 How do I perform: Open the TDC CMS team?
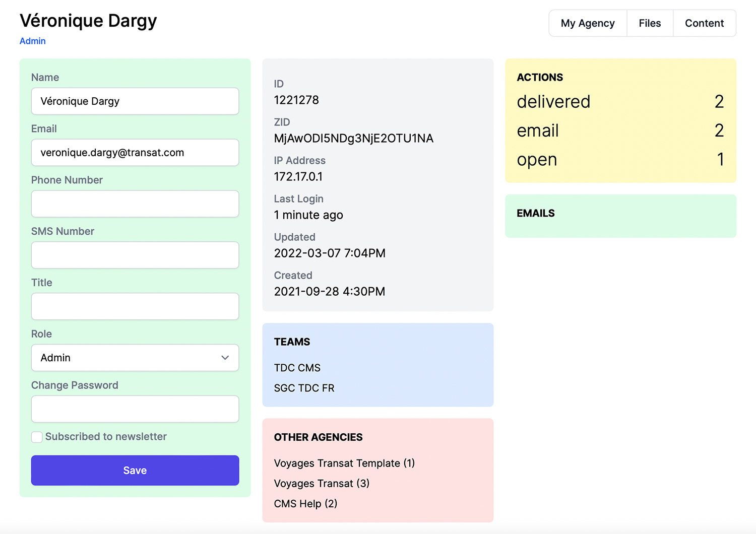(x=297, y=368)
